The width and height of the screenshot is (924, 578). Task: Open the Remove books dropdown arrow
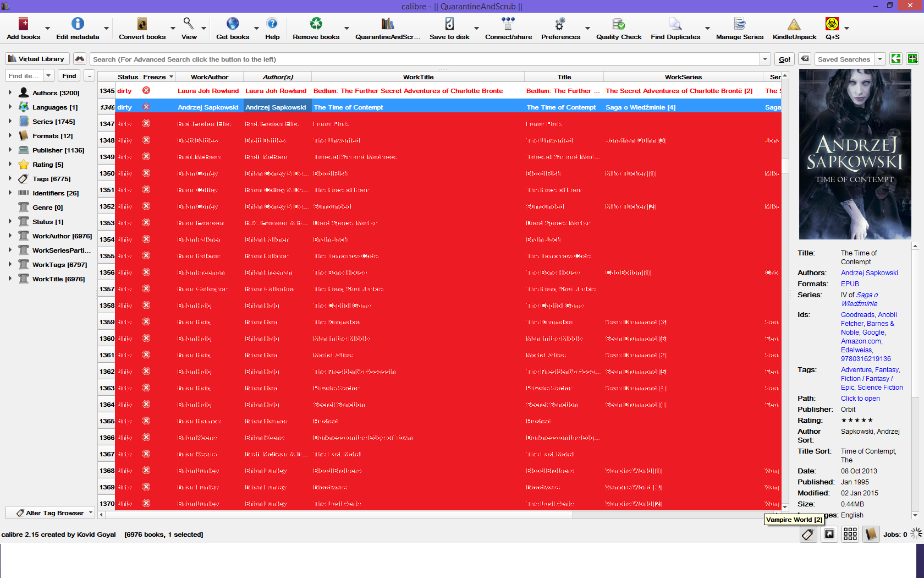[346, 28]
